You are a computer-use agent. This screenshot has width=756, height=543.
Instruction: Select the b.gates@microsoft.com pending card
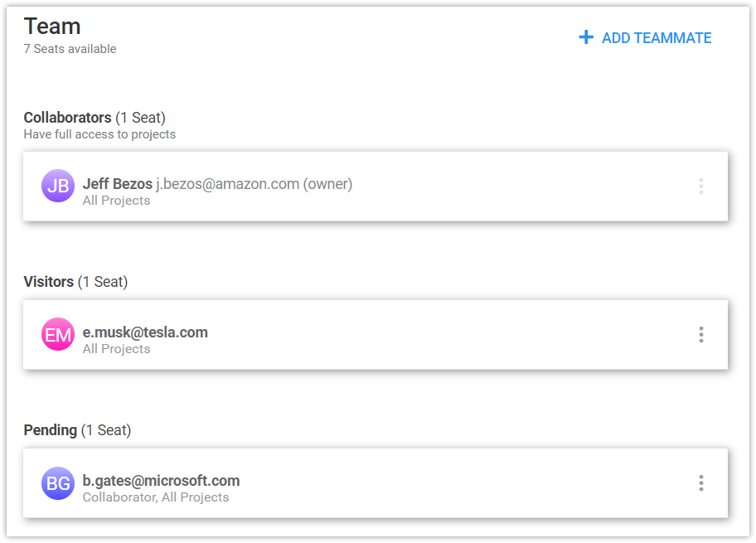click(376, 483)
